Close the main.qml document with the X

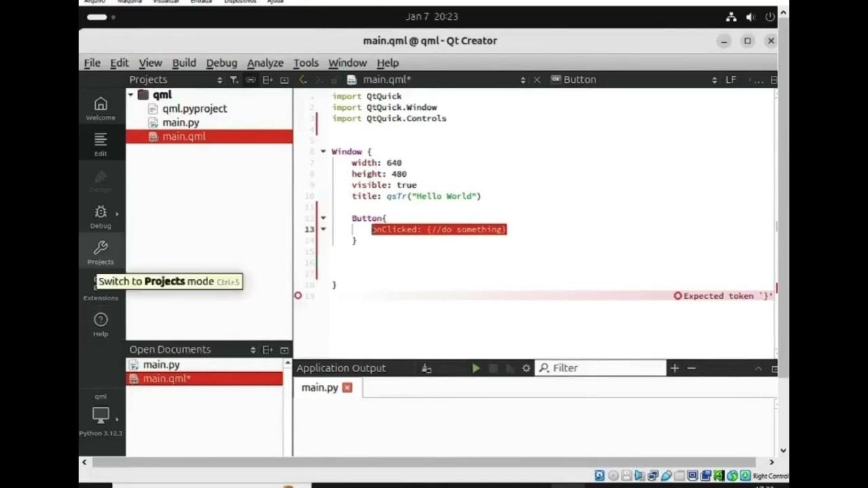(536, 80)
